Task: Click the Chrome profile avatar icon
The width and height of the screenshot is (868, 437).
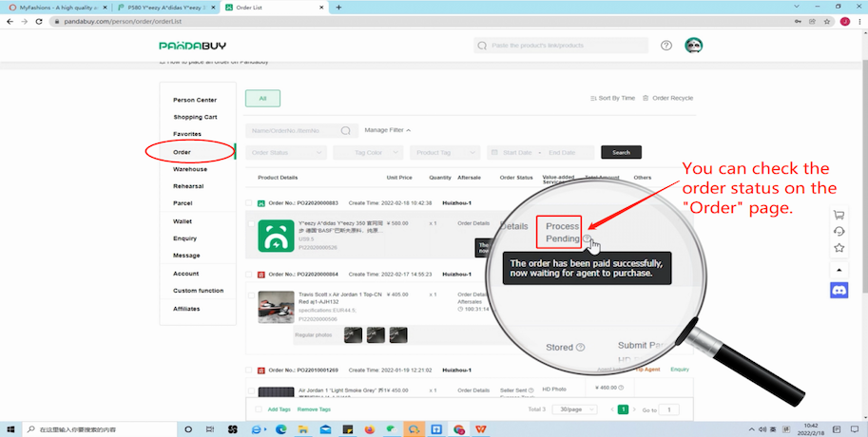Action: point(845,22)
